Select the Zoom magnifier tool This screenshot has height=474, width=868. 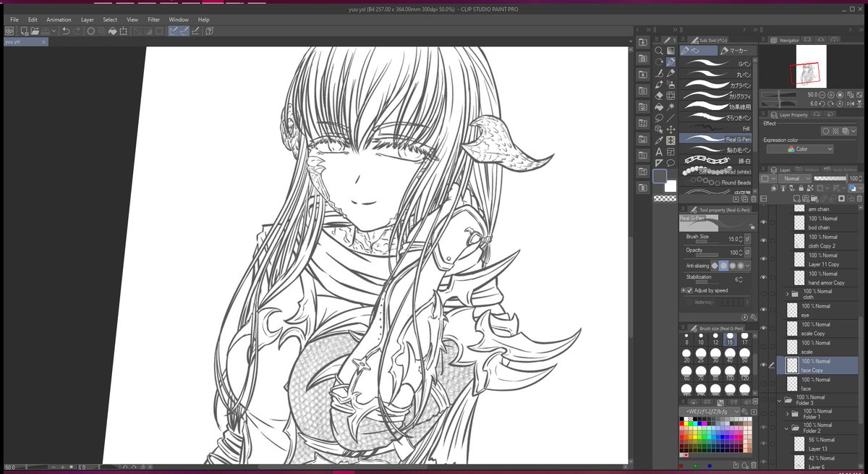660,51
